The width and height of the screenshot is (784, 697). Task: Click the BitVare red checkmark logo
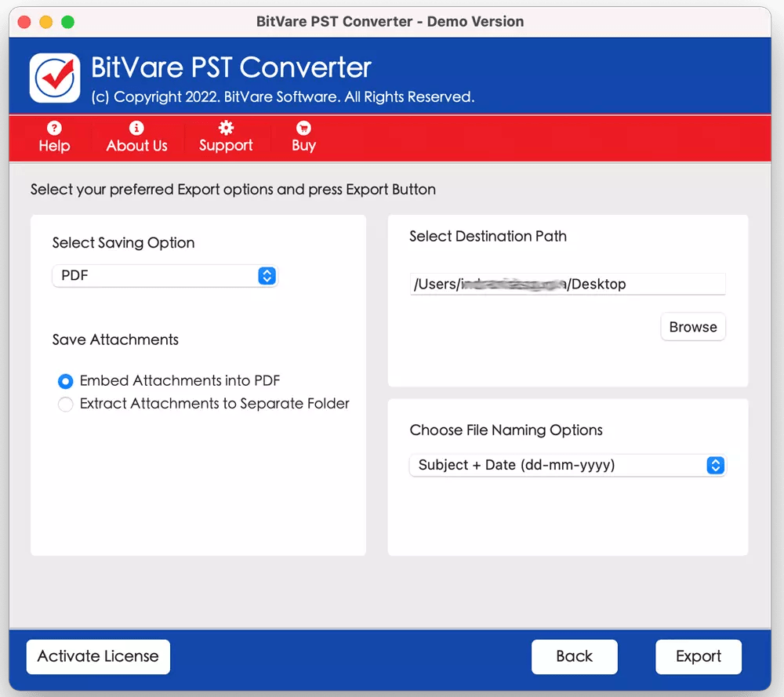[x=54, y=76]
